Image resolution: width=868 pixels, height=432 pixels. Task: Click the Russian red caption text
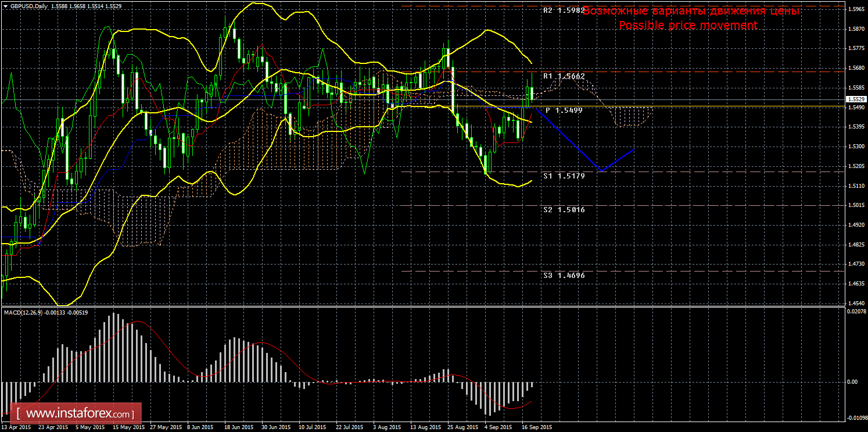pos(691,11)
